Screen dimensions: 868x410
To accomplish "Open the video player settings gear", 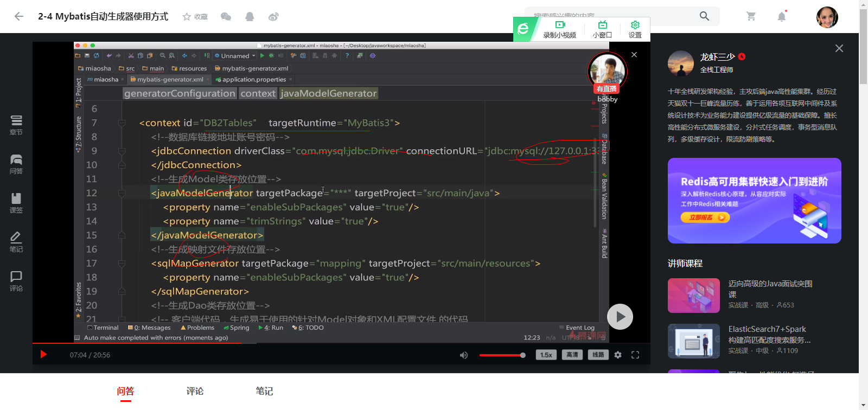I will [x=618, y=355].
